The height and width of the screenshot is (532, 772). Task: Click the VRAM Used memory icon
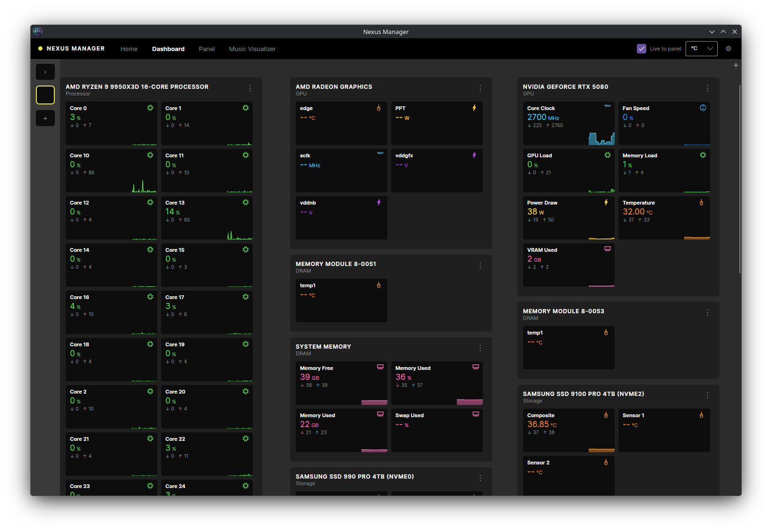point(608,249)
